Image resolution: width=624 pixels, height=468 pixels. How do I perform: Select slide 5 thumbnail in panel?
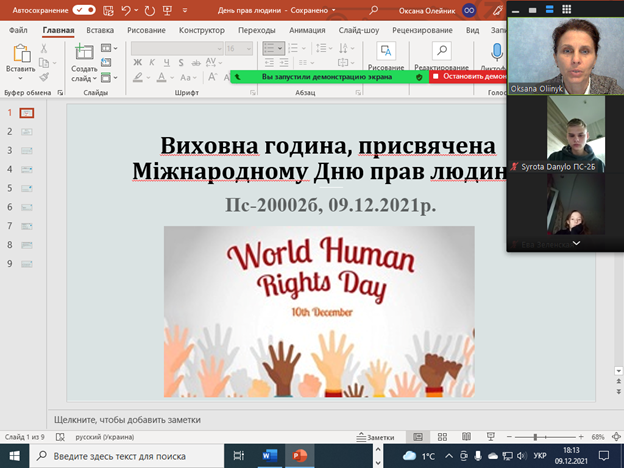point(26,188)
